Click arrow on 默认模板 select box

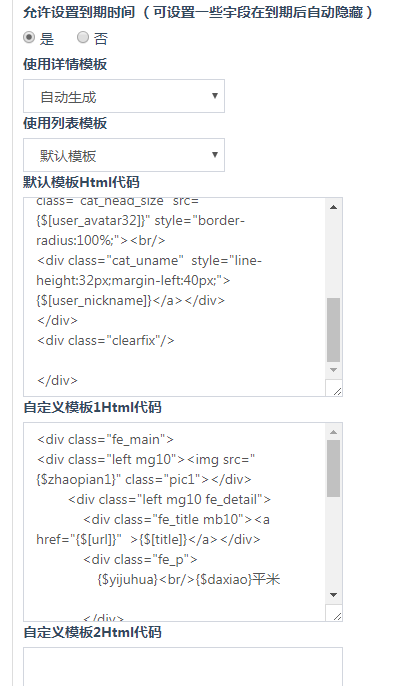pyautogui.click(x=215, y=154)
